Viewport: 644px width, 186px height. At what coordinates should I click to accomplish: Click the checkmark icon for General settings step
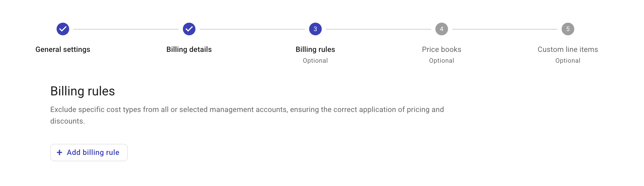pyautogui.click(x=63, y=29)
